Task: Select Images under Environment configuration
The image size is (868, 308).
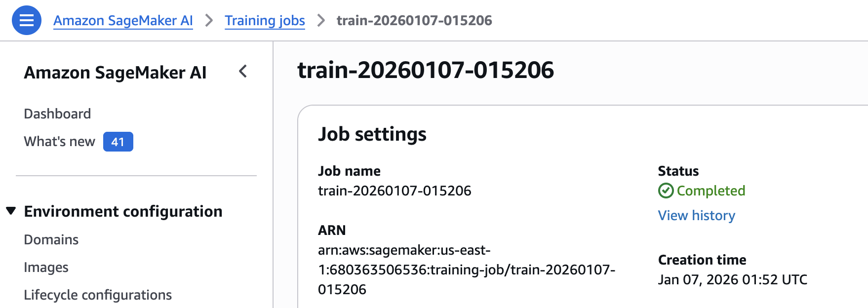Action: click(46, 268)
